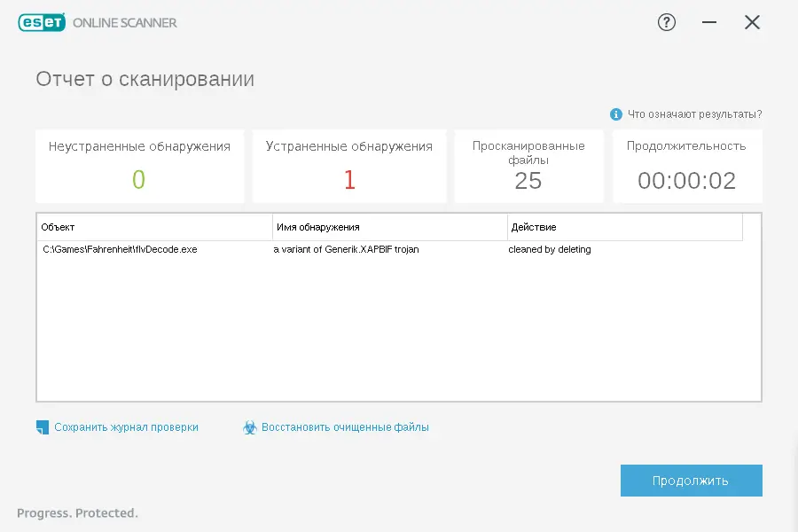Viewport: 798px width, 532px height.
Task: Close the ESET Online Scanner window
Action: [x=752, y=23]
